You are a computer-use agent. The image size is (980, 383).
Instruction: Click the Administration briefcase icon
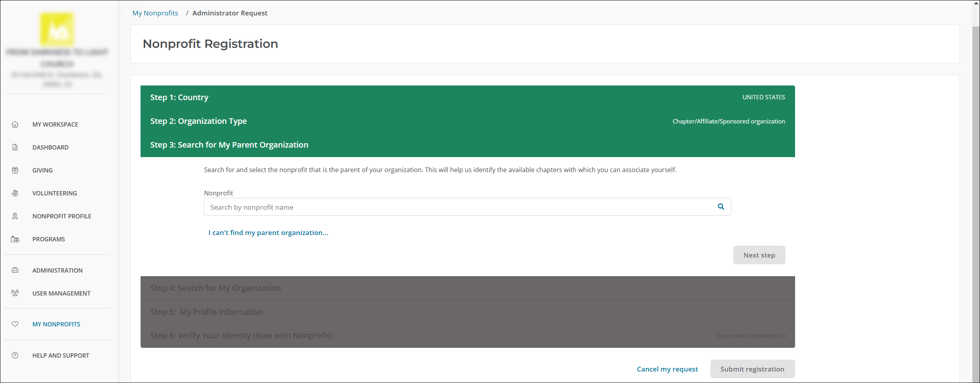(15, 270)
